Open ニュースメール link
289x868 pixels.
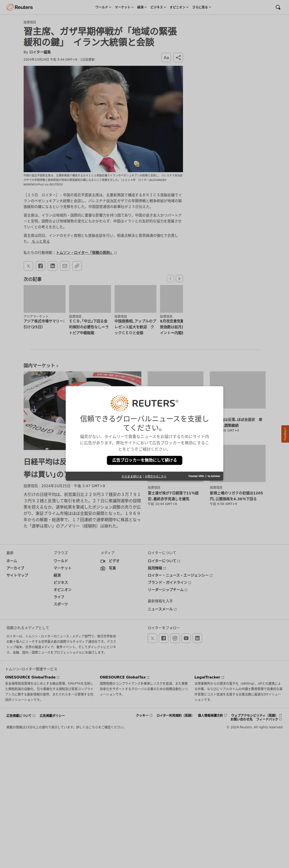162,609
